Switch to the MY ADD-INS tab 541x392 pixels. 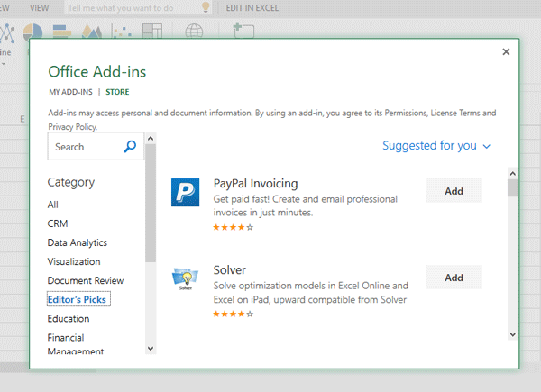72,92
